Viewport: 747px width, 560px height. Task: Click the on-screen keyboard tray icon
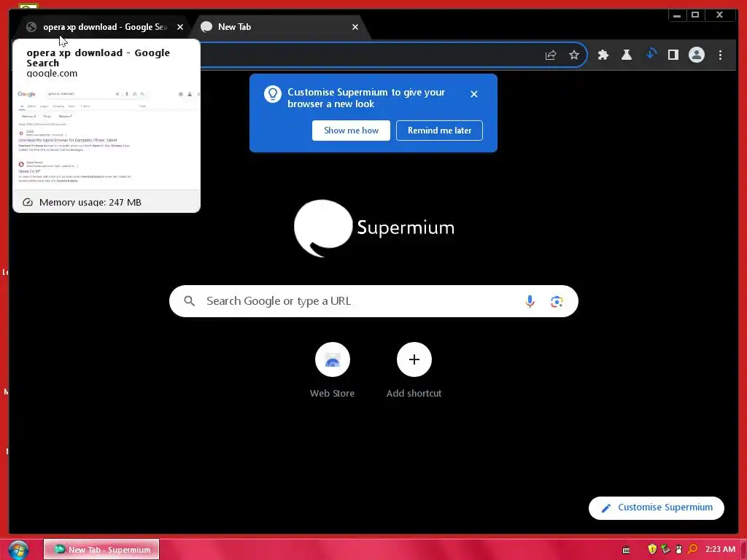[627, 550]
